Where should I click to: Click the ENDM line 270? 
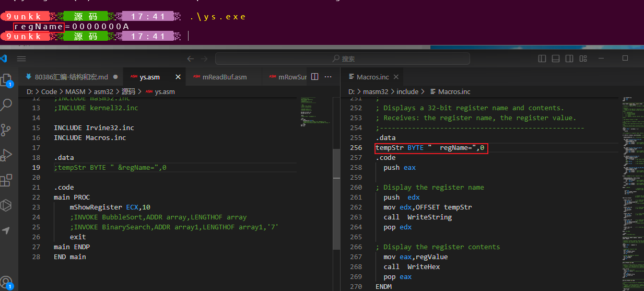click(383, 287)
